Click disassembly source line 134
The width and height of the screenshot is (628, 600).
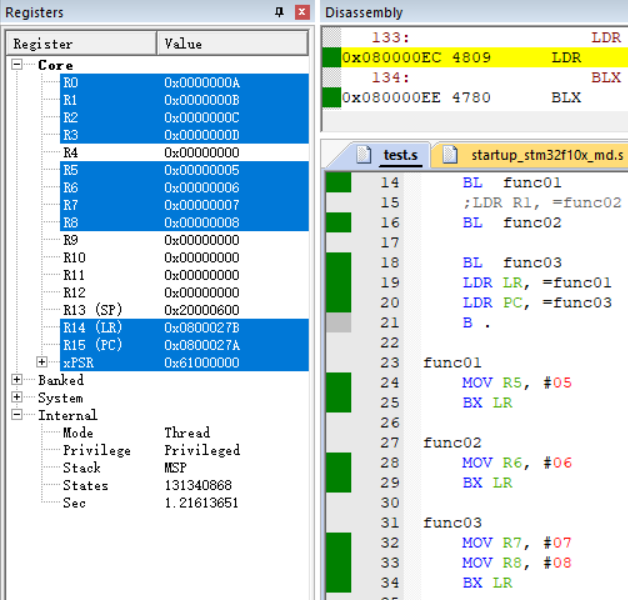485,77
